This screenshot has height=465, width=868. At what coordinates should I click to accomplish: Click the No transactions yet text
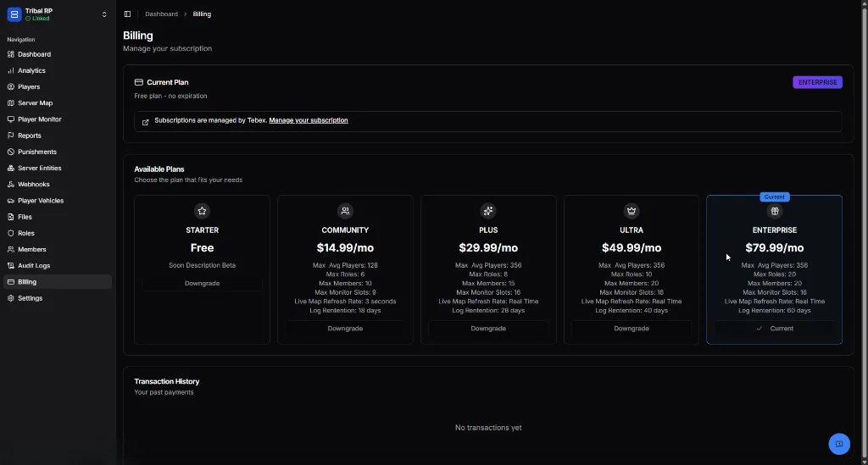tap(488, 428)
